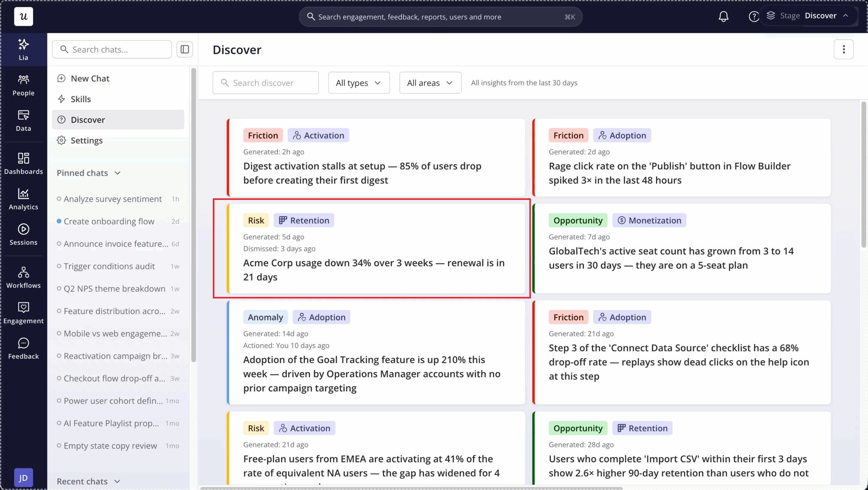Start a New Chat
This screenshot has height=490, width=868.
tap(118, 78)
